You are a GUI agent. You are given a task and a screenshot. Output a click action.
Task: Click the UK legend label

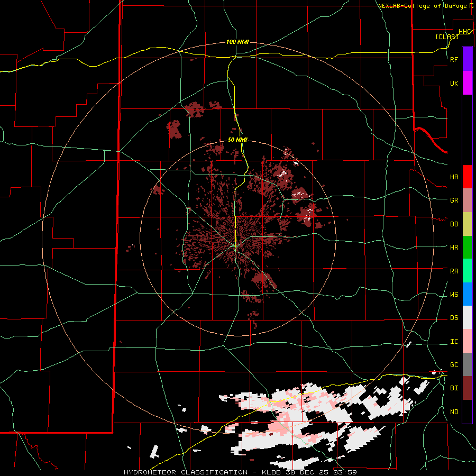pyautogui.click(x=454, y=83)
